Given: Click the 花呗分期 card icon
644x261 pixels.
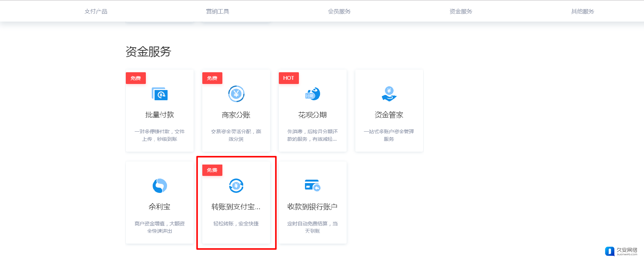Looking at the screenshot, I should [313, 94].
